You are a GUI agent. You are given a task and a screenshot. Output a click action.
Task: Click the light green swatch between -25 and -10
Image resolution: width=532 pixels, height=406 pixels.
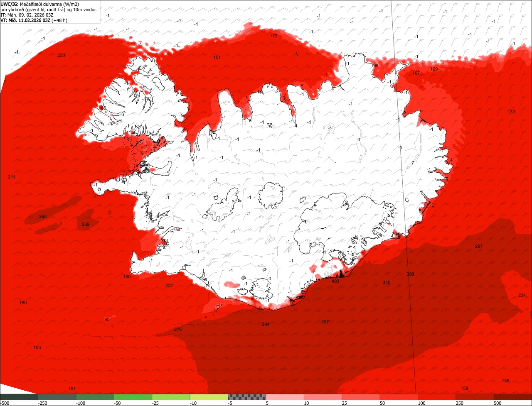pyautogui.click(x=171, y=397)
